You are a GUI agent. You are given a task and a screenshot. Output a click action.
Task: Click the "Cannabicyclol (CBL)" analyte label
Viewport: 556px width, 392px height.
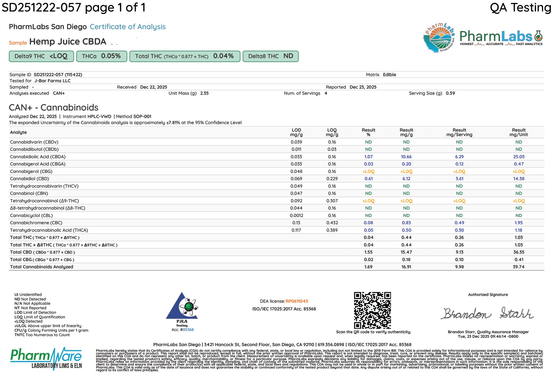click(x=31, y=216)
